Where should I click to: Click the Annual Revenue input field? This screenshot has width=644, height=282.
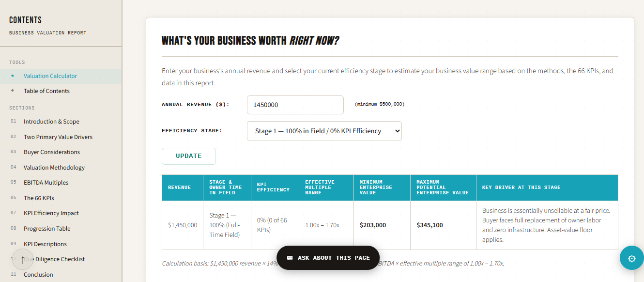[x=295, y=105]
